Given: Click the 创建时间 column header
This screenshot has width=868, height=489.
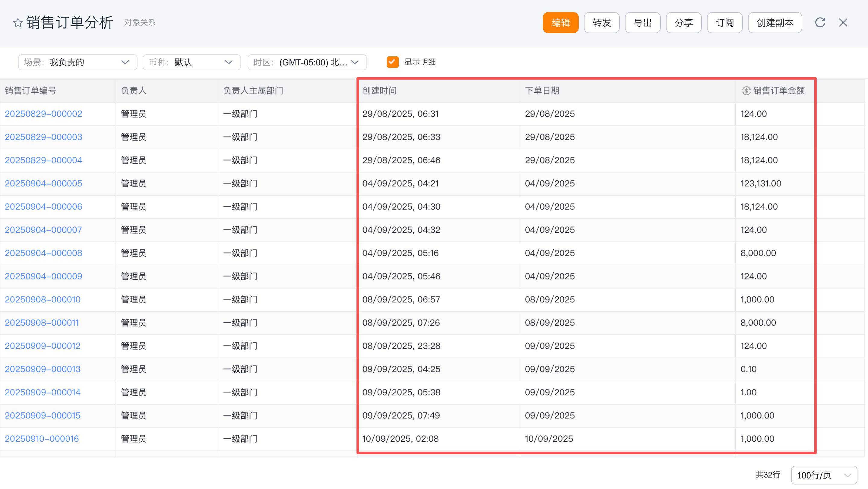Looking at the screenshot, I should [379, 90].
